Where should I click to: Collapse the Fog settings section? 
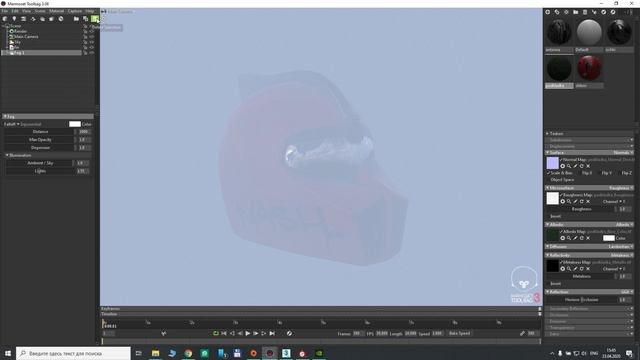point(5,116)
